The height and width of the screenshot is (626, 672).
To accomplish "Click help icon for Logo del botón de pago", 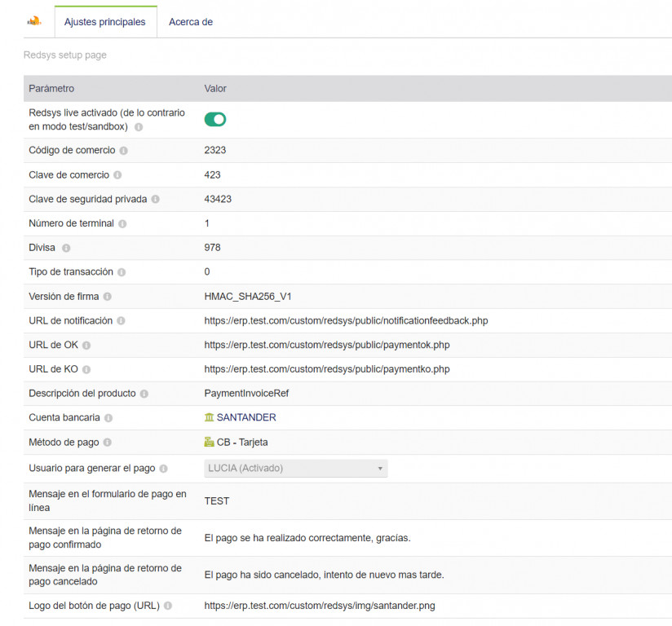I will (168, 606).
